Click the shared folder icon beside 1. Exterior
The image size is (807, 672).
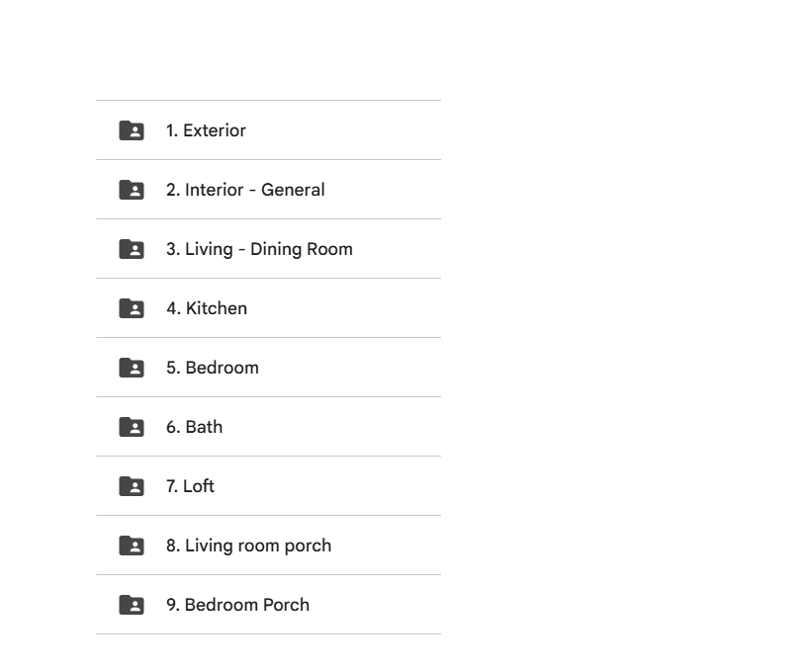132,129
